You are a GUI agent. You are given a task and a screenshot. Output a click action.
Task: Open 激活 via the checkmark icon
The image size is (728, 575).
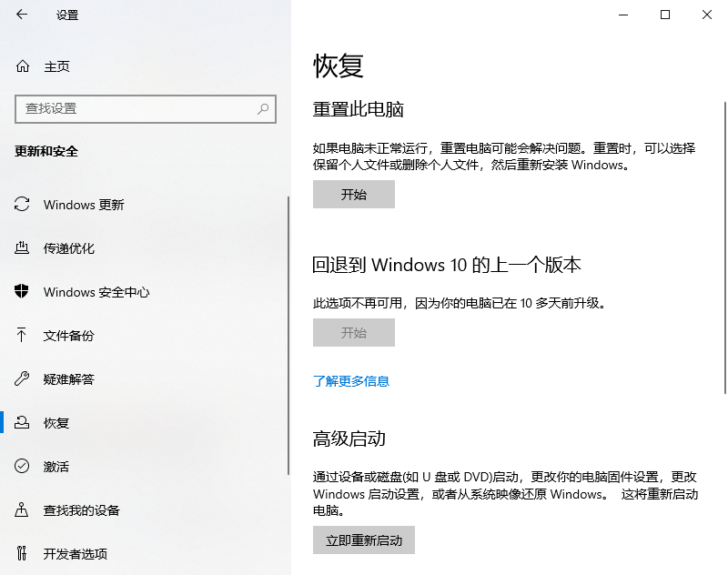(24, 466)
